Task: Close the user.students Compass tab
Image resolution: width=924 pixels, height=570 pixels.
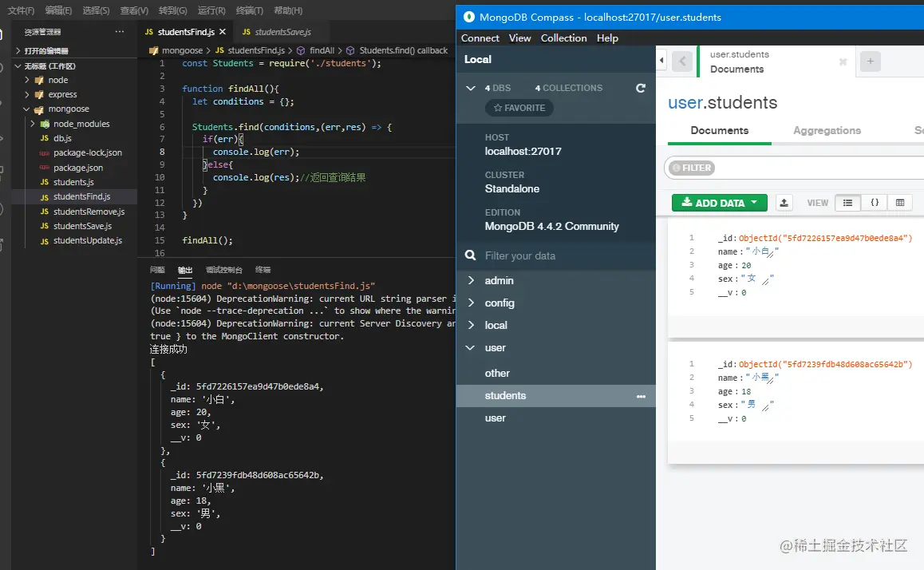Action: coord(843,61)
